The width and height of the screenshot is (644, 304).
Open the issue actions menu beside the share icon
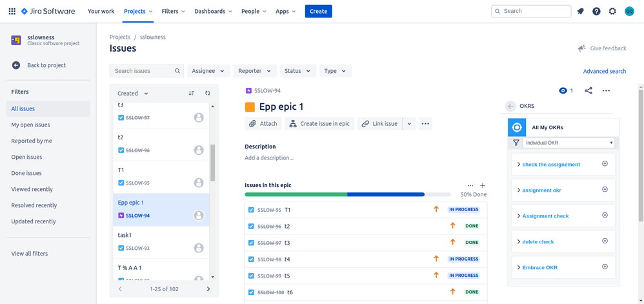click(606, 91)
